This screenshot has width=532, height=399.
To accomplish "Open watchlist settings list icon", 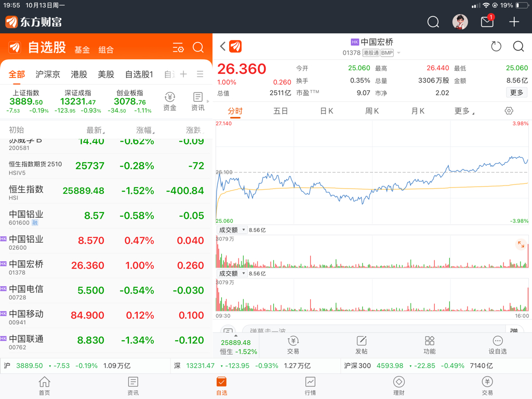I will (178, 47).
